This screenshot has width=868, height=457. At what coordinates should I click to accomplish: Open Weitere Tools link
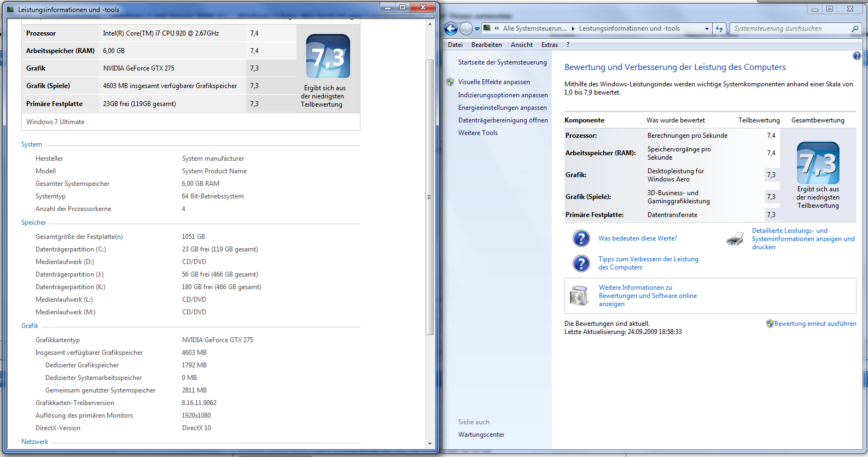tap(478, 133)
